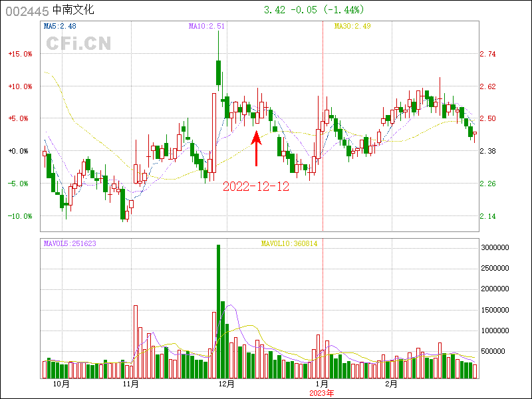Click the -10.0% percentage axis label

pos(19,216)
